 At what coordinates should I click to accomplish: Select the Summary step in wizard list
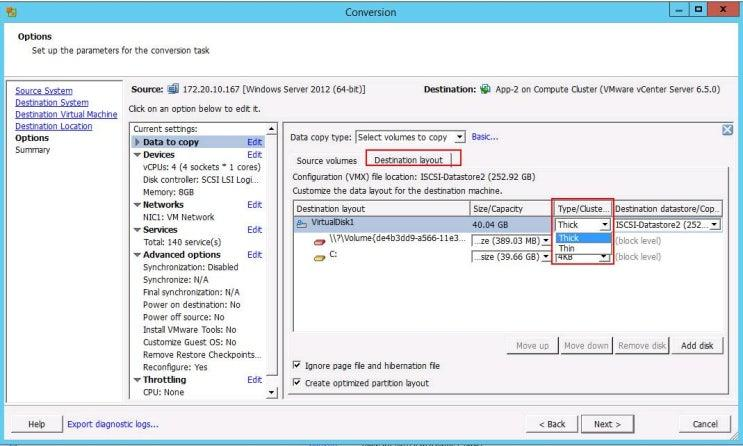coord(32,150)
